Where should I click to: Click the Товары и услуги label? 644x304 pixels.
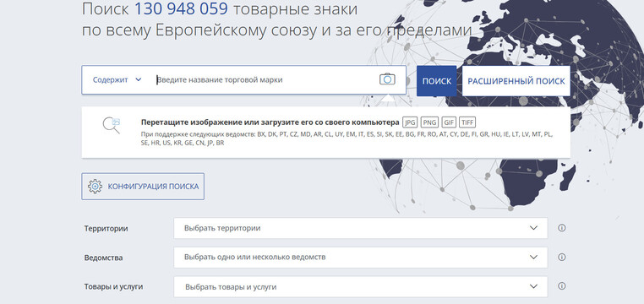[113, 286]
